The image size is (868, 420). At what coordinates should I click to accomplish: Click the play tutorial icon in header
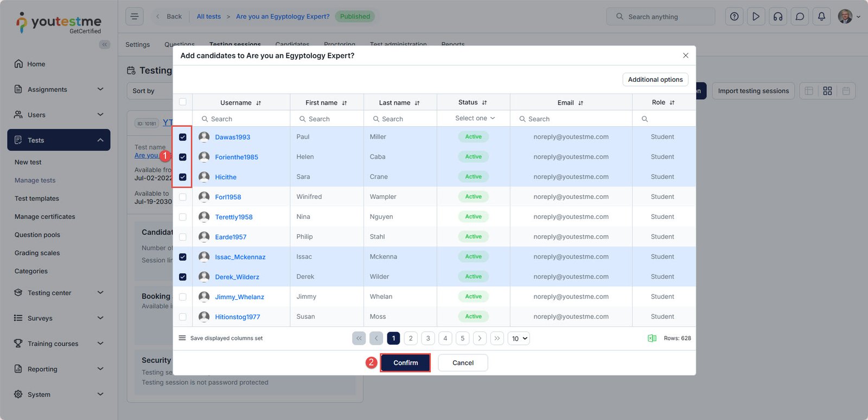pyautogui.click(x=756, y=17)
